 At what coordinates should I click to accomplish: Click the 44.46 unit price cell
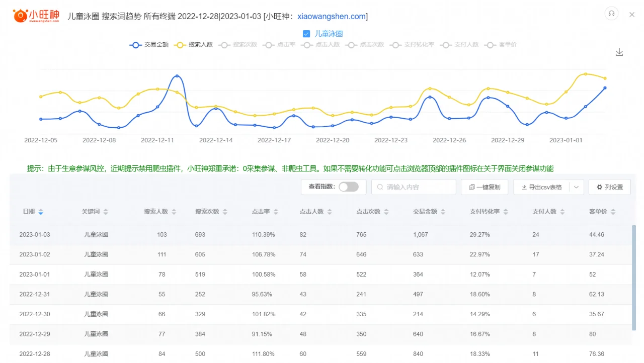tap(597, 235)
